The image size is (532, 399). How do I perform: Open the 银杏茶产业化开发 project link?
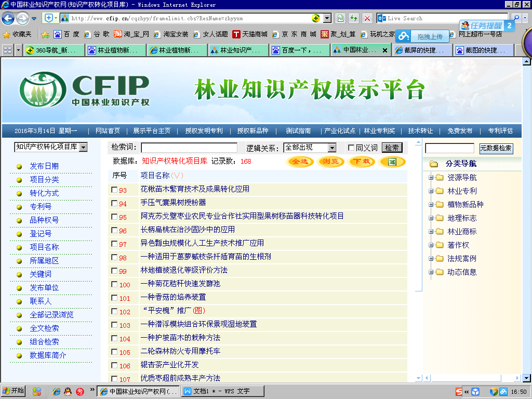[170, 365]
